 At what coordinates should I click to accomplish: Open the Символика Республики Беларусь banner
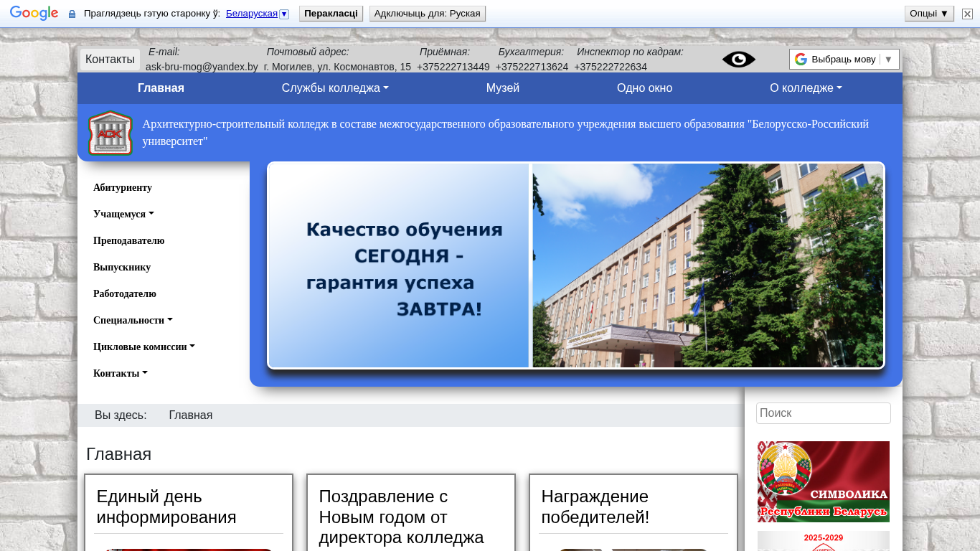click(824, 481)
